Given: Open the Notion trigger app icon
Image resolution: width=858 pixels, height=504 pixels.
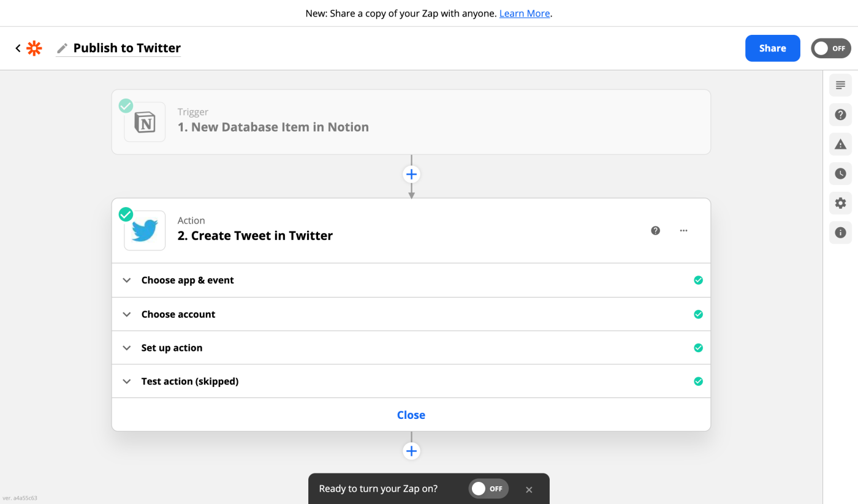Looking at the screenshot, I should pyautogui.click(x=145, y=122).
